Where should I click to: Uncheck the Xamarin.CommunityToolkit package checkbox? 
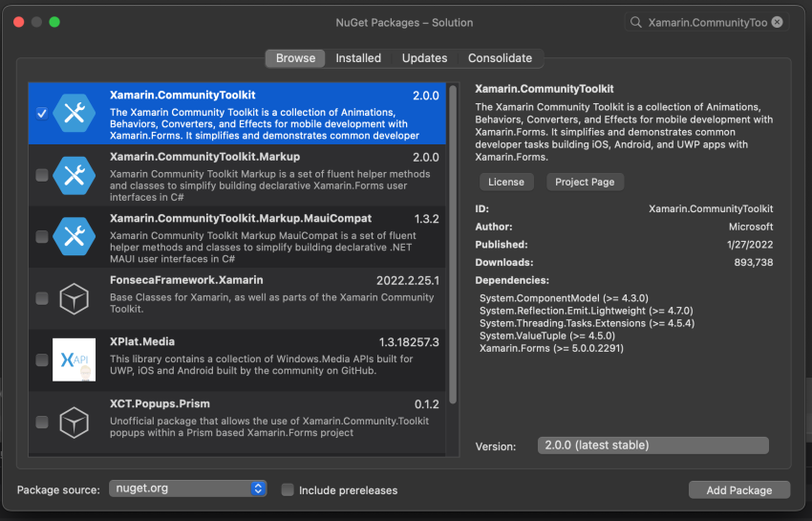[41, 114]
